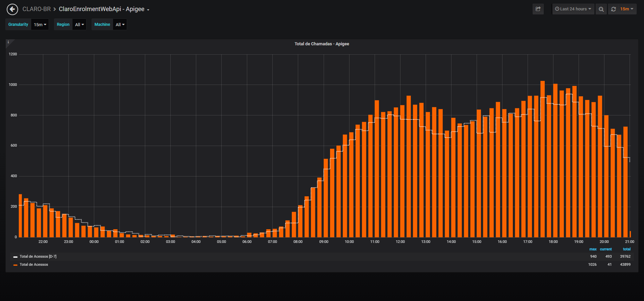
Task: Sort legend by the total column
Action: [627, 249]
